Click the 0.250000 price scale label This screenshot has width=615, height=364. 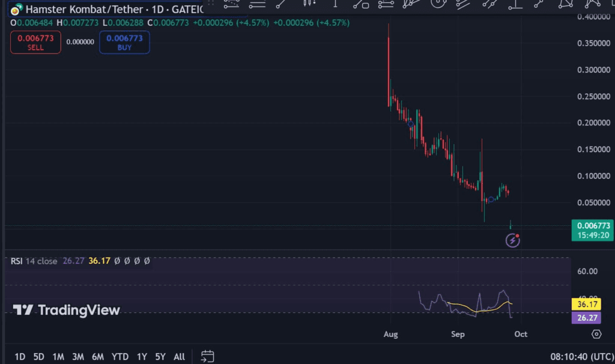(x=593, y=97)
